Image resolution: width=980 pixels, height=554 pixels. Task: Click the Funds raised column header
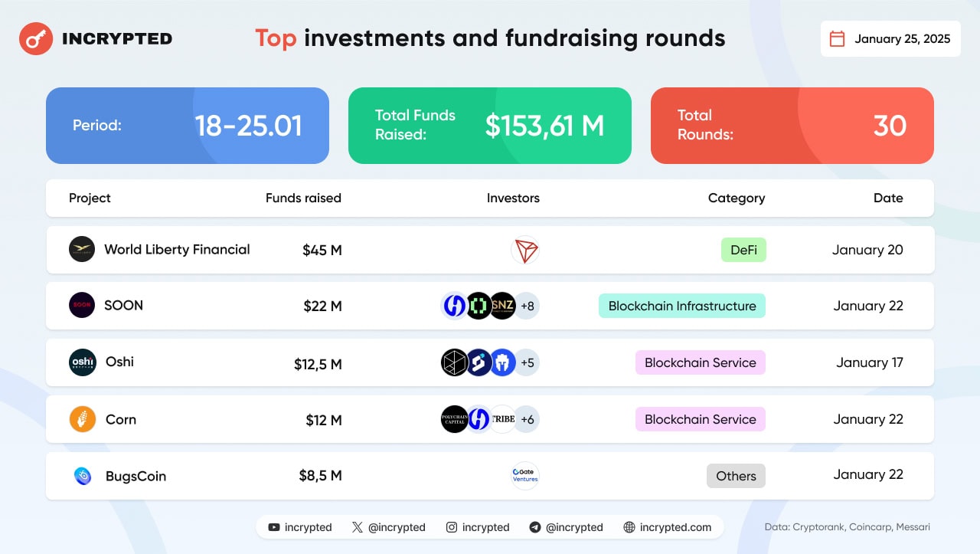pos(303,198)
